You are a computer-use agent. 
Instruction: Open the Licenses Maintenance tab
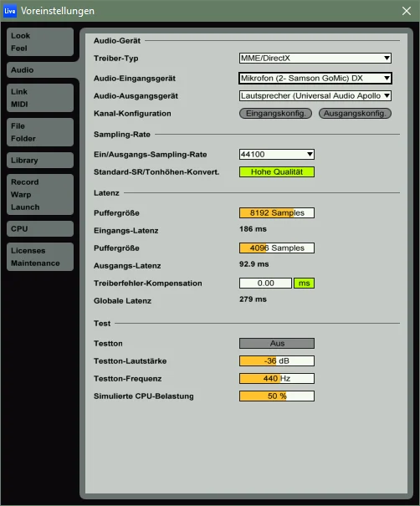point(40,257)
